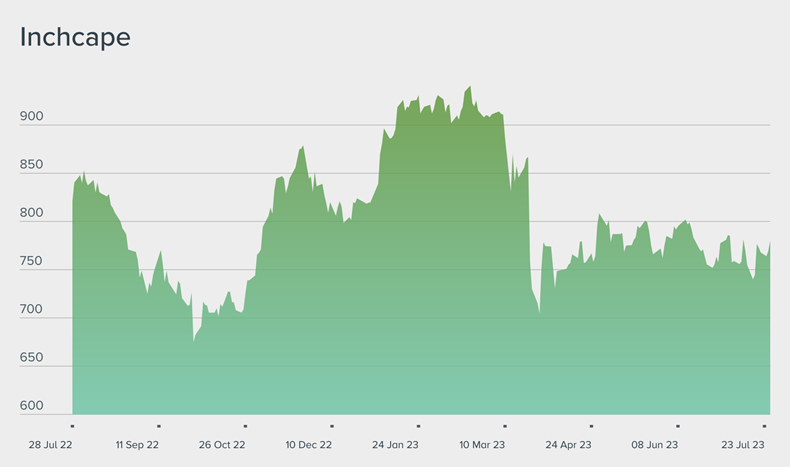Viewport: 790px width, 467px height.
Task: Select the 10 Dec 22 date label
Action: (309, 444)
